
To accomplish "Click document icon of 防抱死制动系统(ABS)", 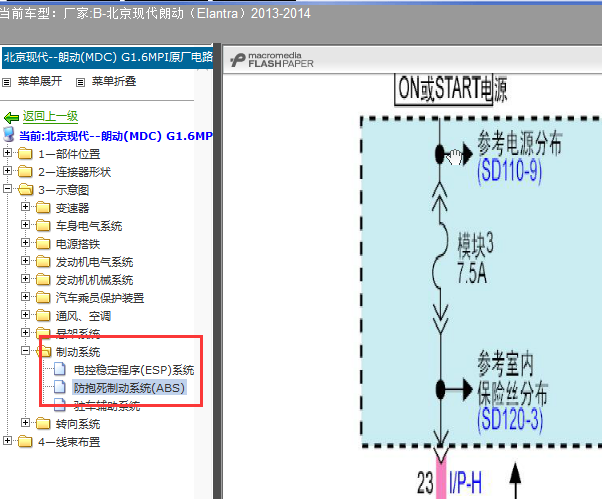I will [x=60, y=387].
